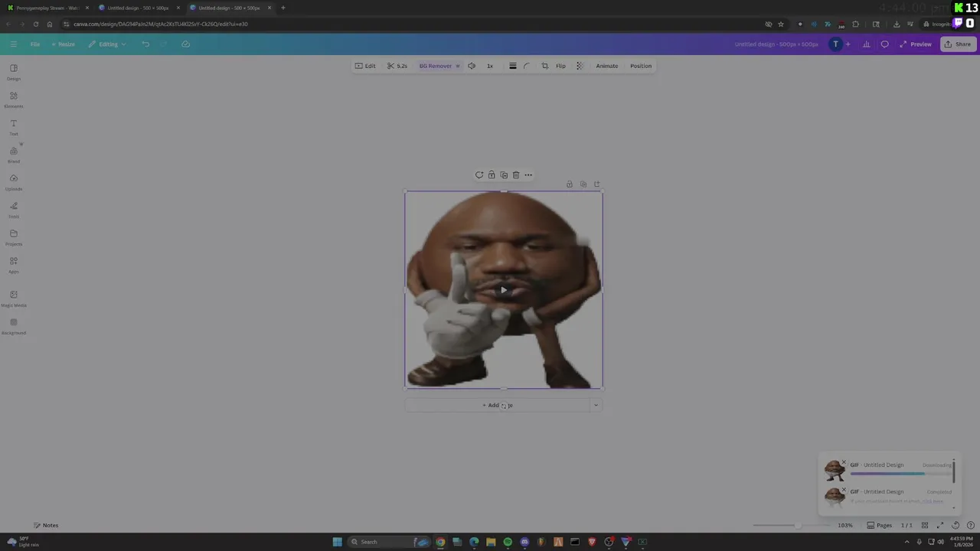This screenshot has height=551, width=980.
Task: Click the Flip button
Action: click(x=560, y=66)
